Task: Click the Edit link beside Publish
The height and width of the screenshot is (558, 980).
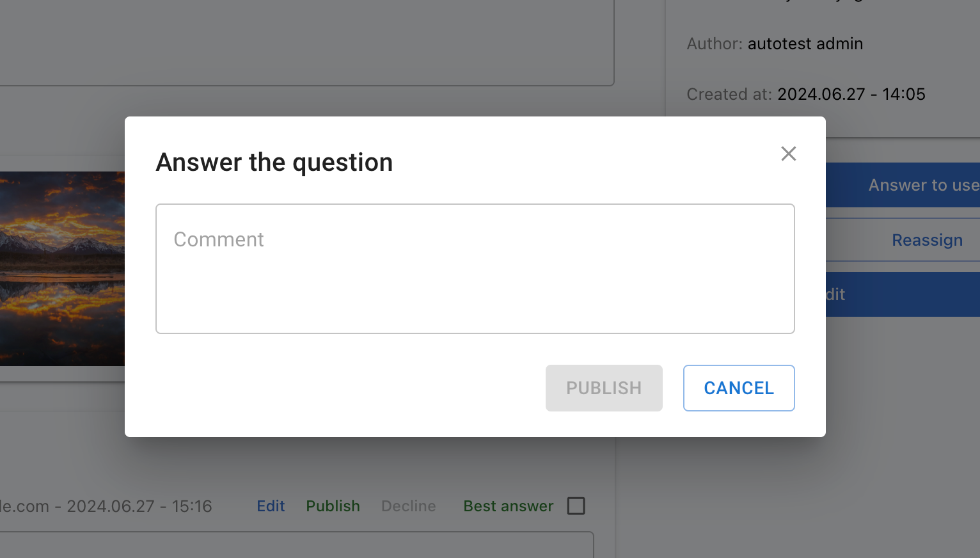Action: pyautogui.click(x=271, y=506)
